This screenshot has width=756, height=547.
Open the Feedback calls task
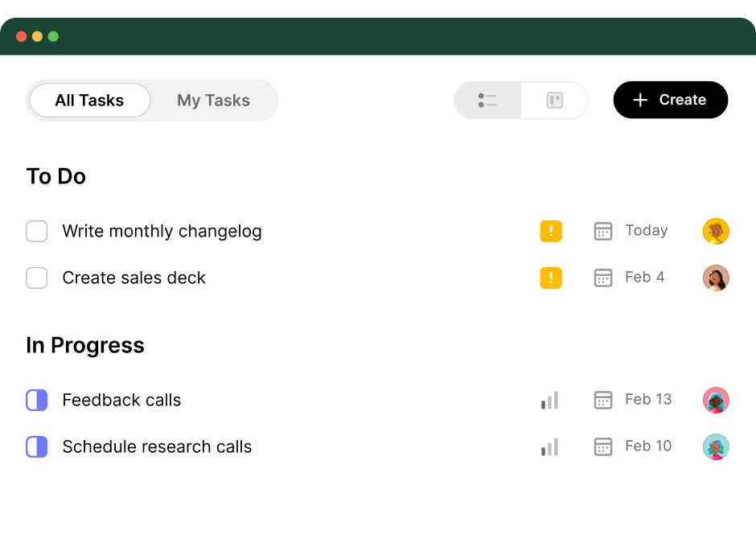(121, 400)
